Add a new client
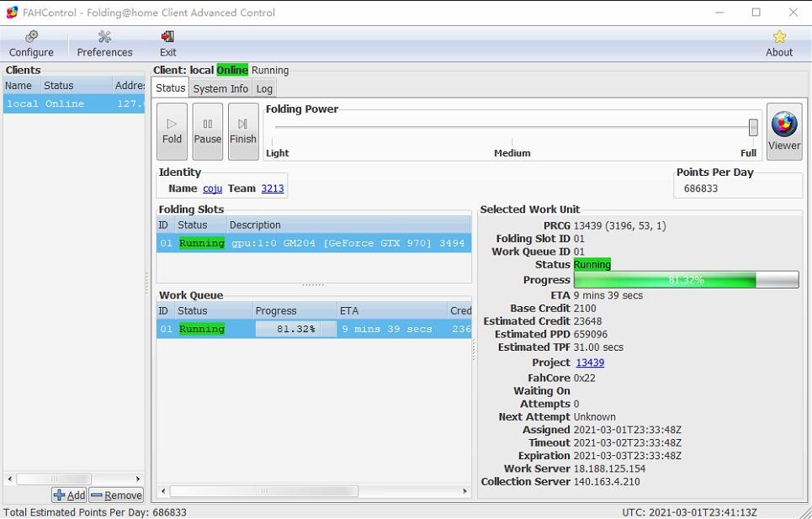 (69, 495)
